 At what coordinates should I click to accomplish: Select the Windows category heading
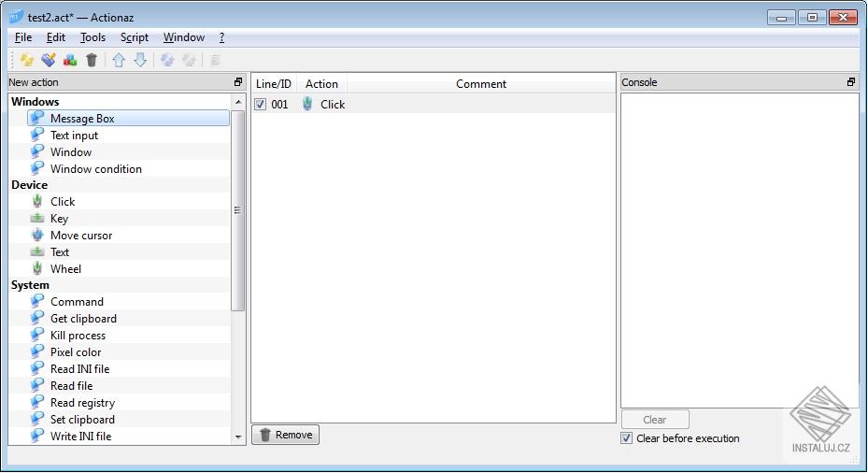point(35,101)
